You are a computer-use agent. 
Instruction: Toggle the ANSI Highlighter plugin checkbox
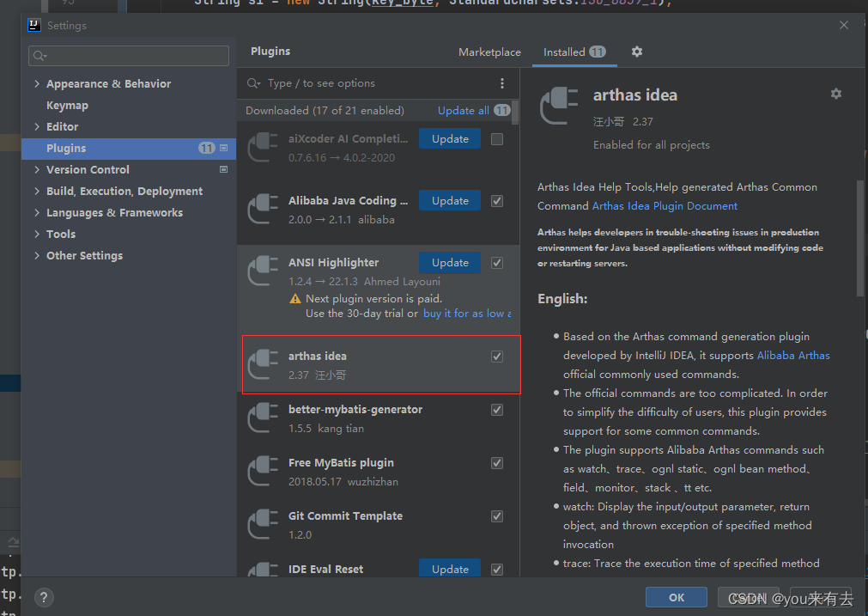pyautogui.click(x=497, y=263)
